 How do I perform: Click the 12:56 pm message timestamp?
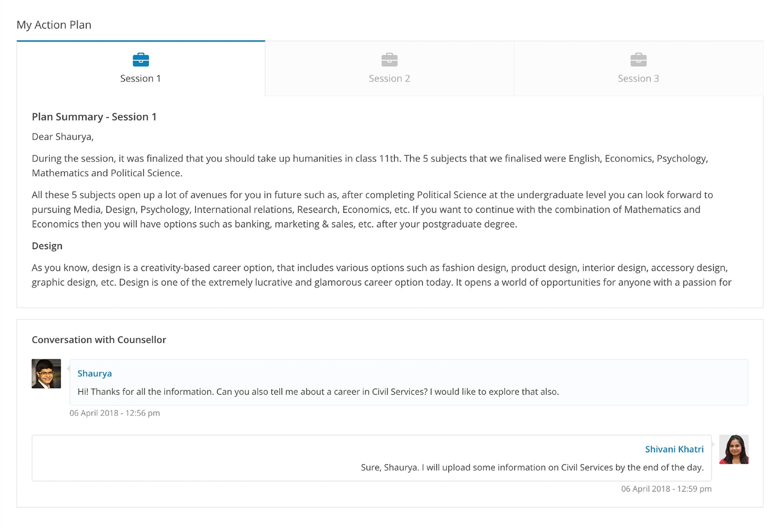coord(115,413)
